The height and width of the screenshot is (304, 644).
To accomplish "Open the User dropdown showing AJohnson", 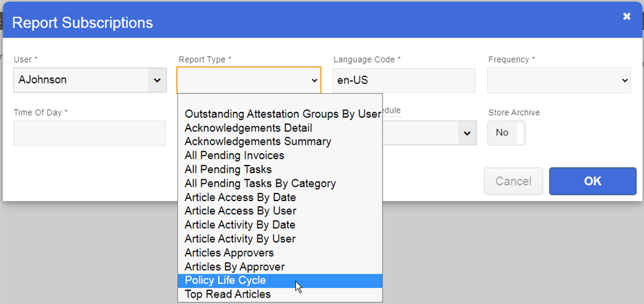I will point(89,80).
